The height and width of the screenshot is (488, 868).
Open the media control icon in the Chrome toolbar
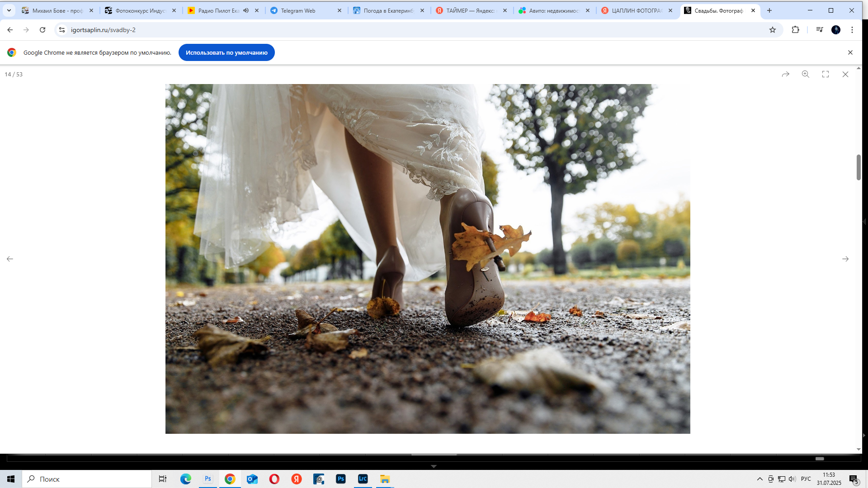[x=819, y=30]
